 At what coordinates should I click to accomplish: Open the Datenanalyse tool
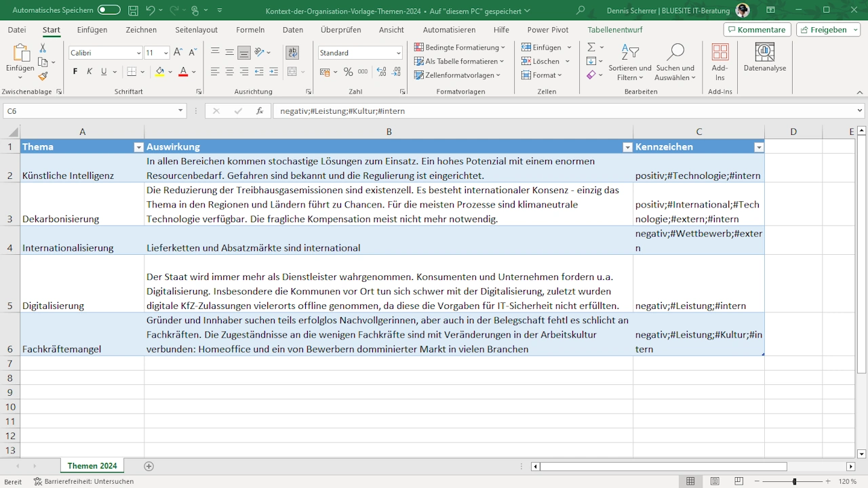coord(765,60)
